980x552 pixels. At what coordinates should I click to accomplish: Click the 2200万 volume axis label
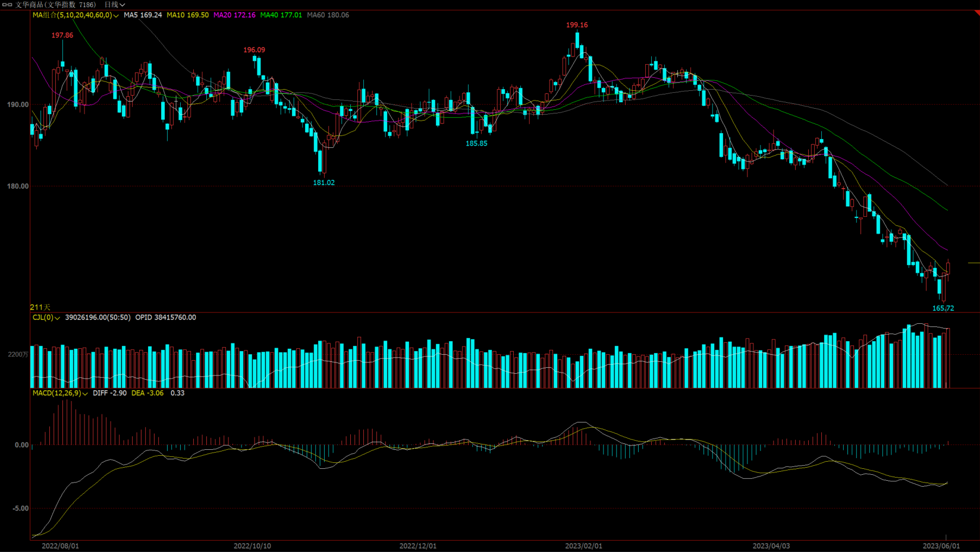coord(18,354)
